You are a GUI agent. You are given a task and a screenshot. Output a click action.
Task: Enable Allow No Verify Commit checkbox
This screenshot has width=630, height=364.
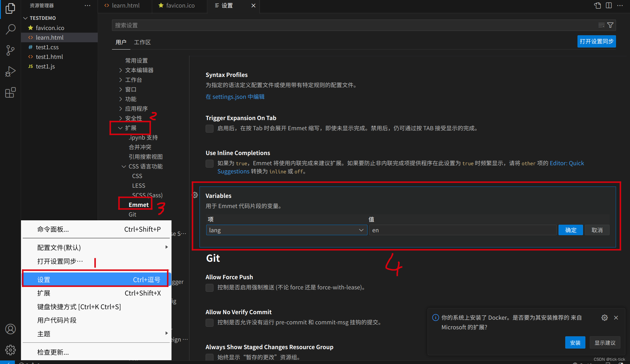209,323
